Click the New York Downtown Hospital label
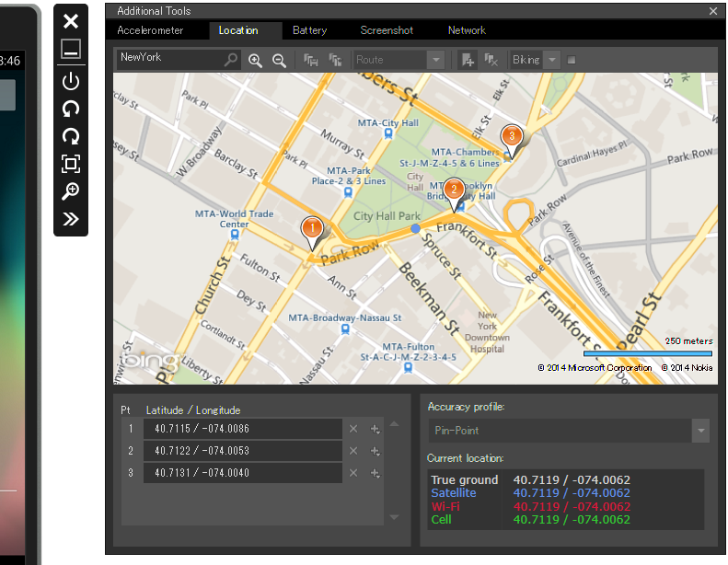 487,332
